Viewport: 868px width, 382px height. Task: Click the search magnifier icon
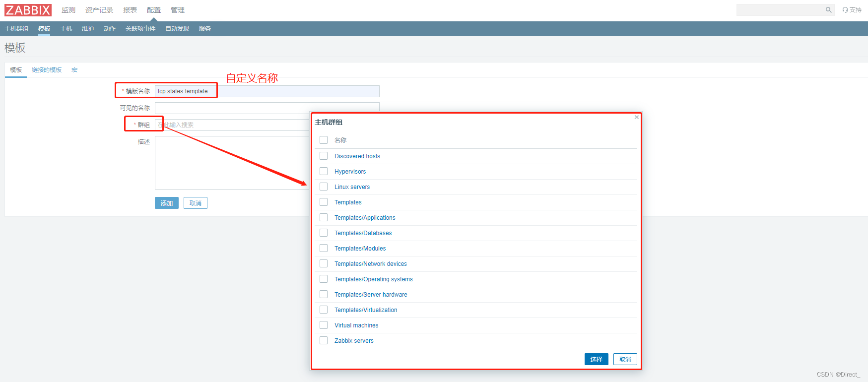828,10
